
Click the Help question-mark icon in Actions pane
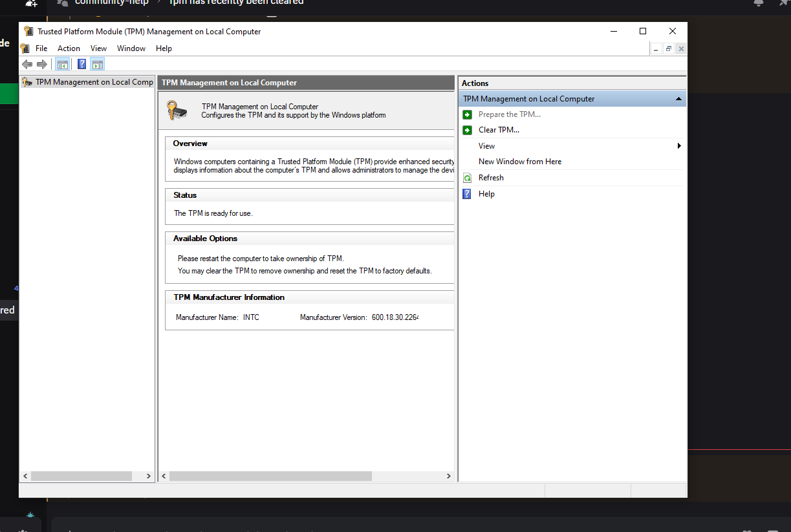tap(468, 194)
